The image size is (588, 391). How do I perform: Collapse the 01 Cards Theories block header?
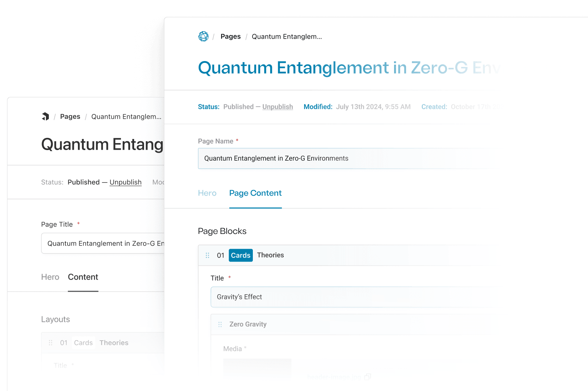point(270,255)
